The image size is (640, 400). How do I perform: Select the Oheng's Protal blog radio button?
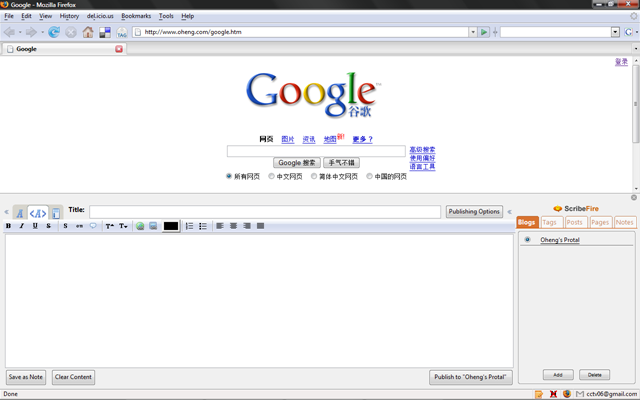click(528, 240)
